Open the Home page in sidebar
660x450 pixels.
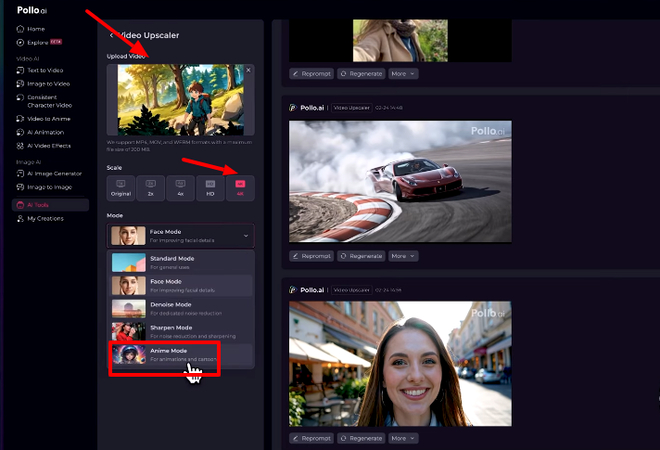click(x=35, y=29)
